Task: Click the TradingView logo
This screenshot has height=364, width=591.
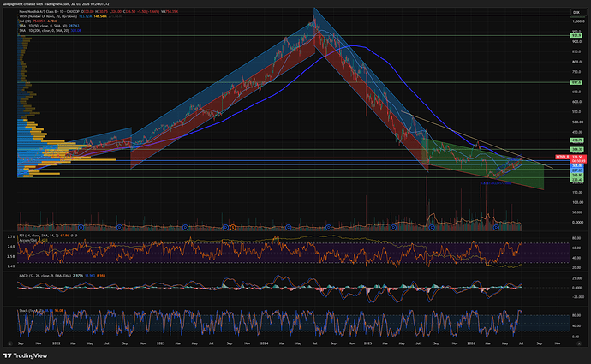Action: tap(25, 355)
